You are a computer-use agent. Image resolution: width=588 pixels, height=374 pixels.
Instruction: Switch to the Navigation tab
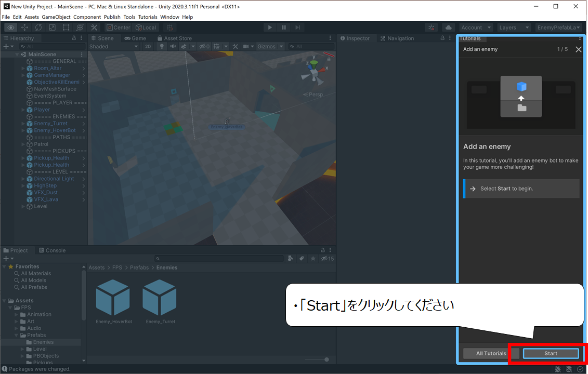coord(397,38)
